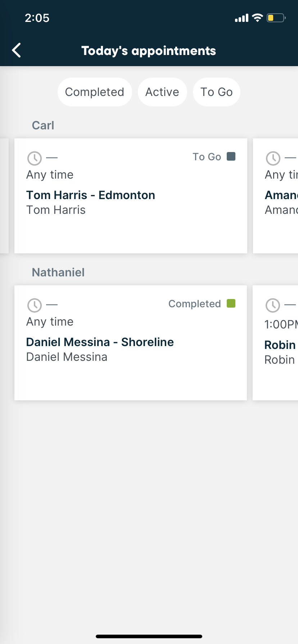
Task: Click clock icon on Amanda card
Action: point(273,158)
